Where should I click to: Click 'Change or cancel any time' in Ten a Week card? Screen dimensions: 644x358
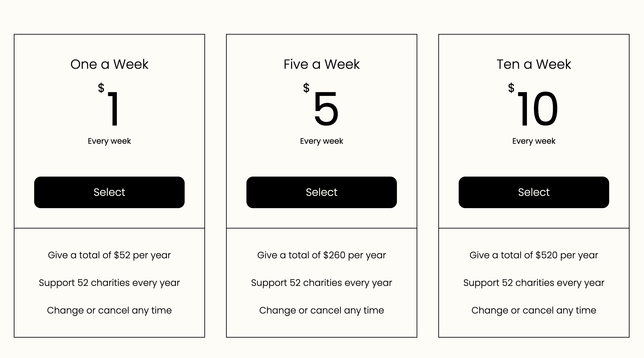(x=534, y=310)
